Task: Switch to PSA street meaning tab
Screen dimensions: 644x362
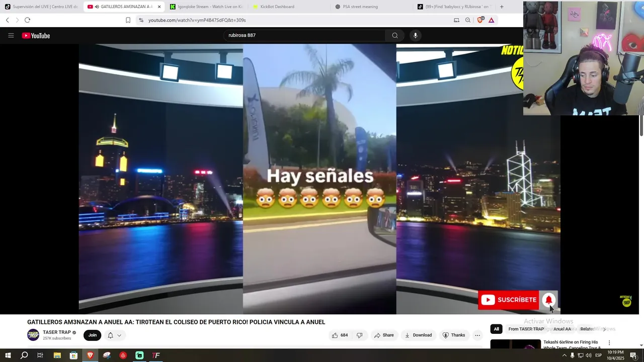Action: (371, 7)
